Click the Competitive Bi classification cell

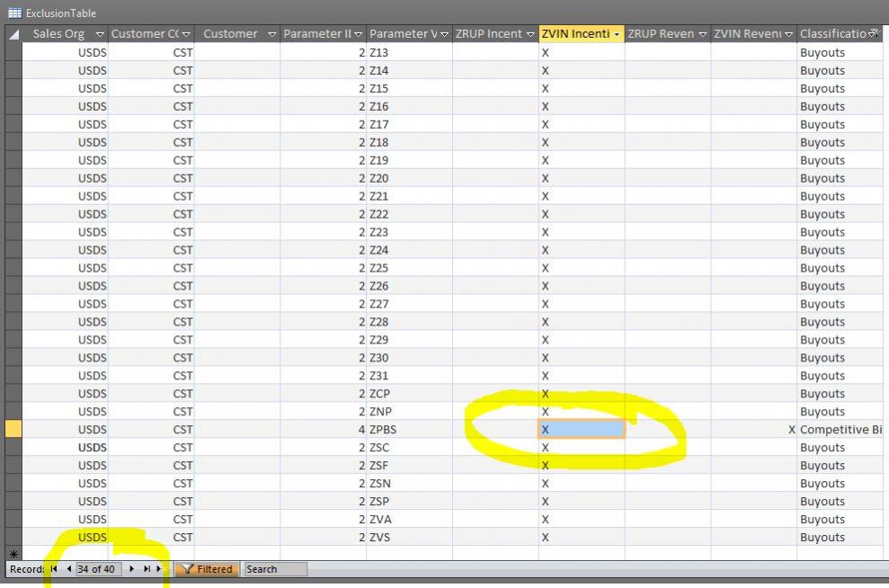[840, 429]
